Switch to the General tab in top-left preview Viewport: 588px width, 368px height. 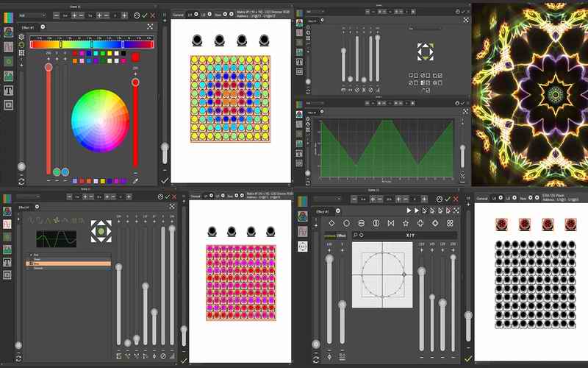[177, 15]
